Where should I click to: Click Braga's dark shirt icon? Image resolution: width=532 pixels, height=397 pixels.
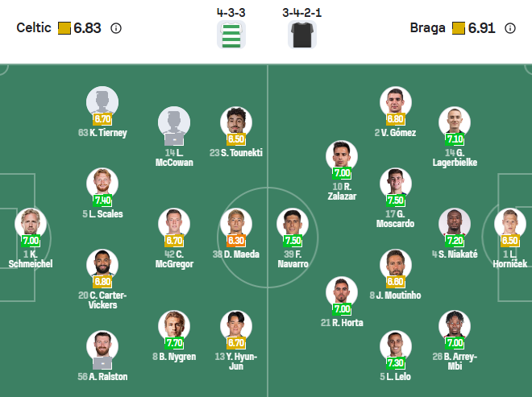pyautogui.click(x=300, y=35)
